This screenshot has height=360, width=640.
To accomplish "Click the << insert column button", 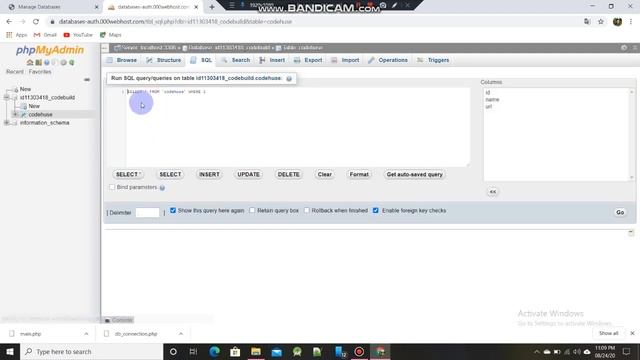I will pos(493,192).
